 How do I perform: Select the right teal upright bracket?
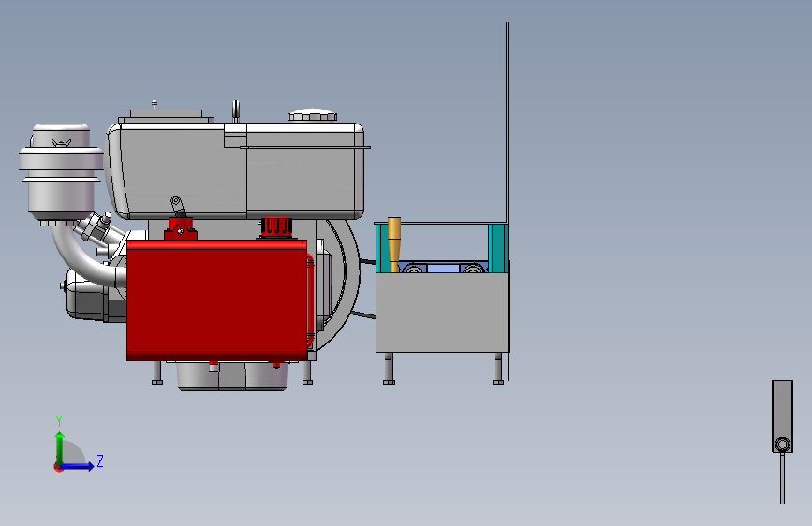point(497,248)
